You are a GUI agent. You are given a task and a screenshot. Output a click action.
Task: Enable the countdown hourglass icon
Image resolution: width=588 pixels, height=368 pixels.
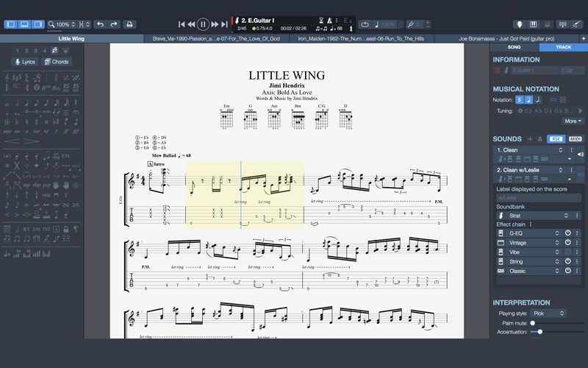point(321,21)
